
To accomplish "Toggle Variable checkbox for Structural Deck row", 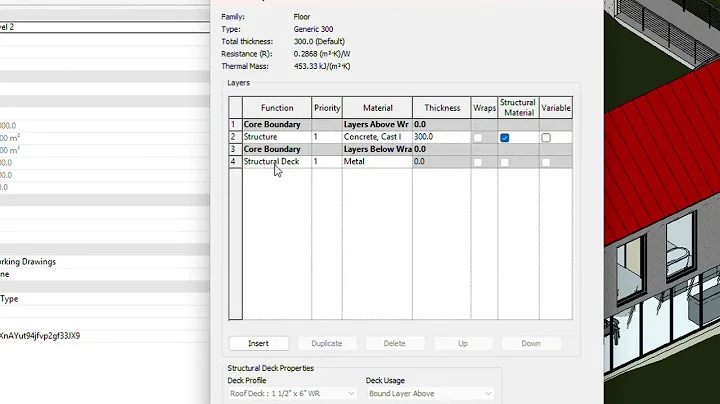I will pyautogui.click(x=546, y=162).
